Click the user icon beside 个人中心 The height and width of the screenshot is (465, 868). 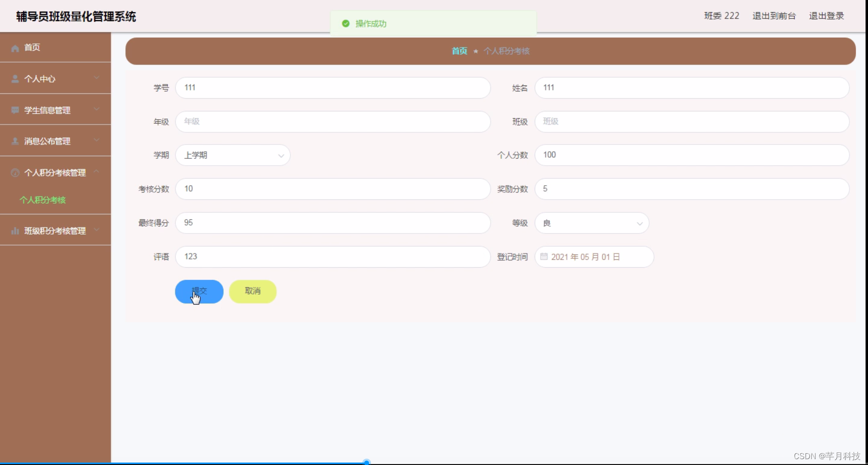pyautogui.click(x=15, y=78)
